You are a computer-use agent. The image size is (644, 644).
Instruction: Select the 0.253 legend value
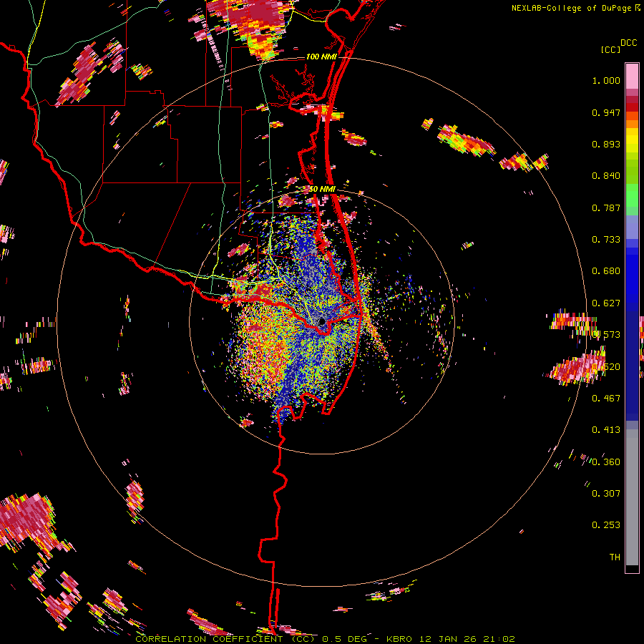606,525
